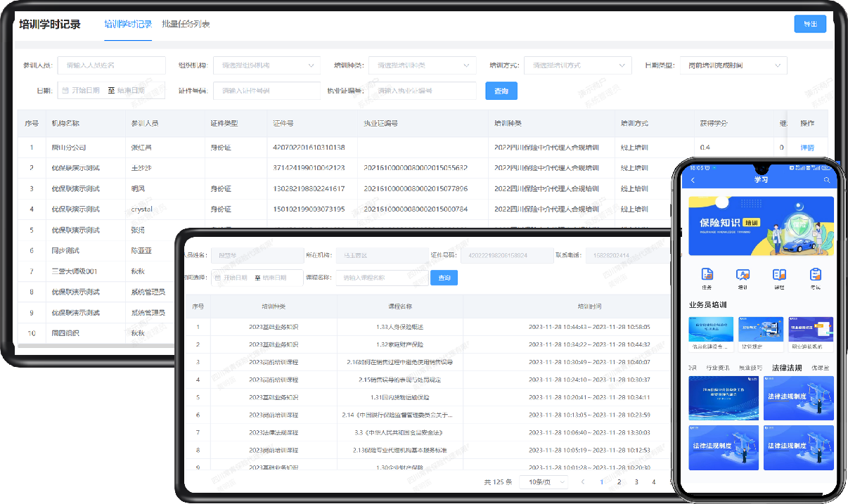Switch to the 批量任务列表 tab

(186, 24)
